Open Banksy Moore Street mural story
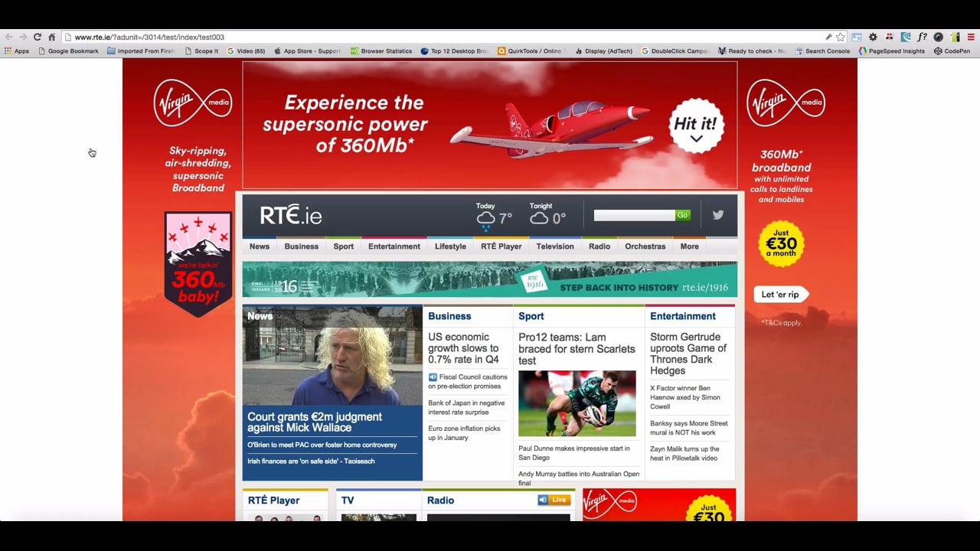 click(x=689, y=428)
